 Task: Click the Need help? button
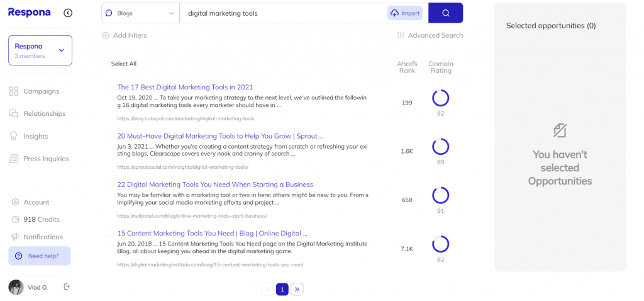coord(40,256)
